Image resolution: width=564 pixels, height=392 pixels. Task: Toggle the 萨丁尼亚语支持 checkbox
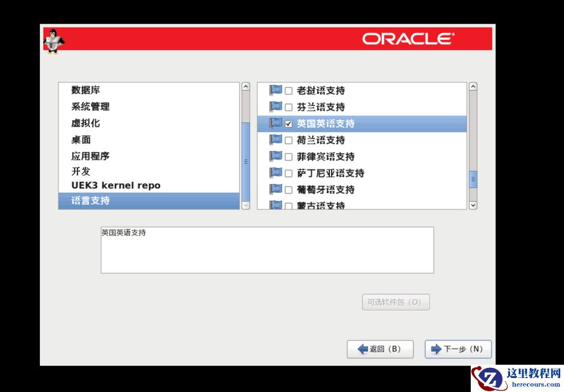click(x=289, y=173)
